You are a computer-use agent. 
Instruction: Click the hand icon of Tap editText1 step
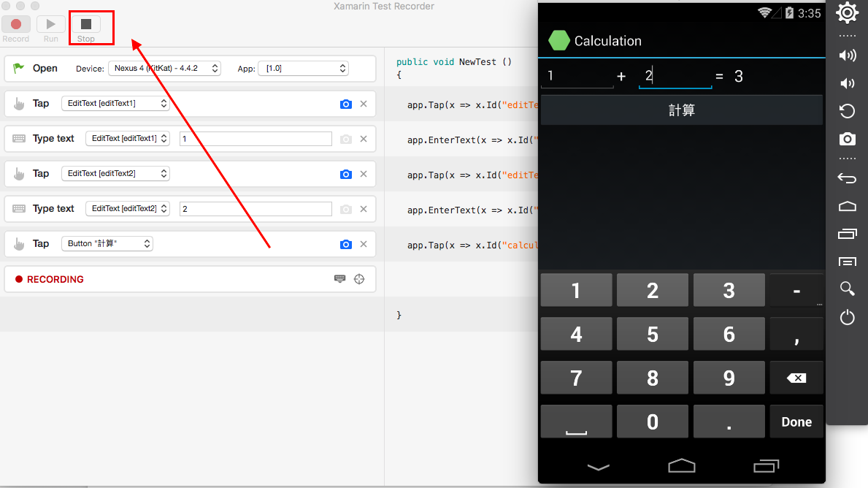click(19, 104)
